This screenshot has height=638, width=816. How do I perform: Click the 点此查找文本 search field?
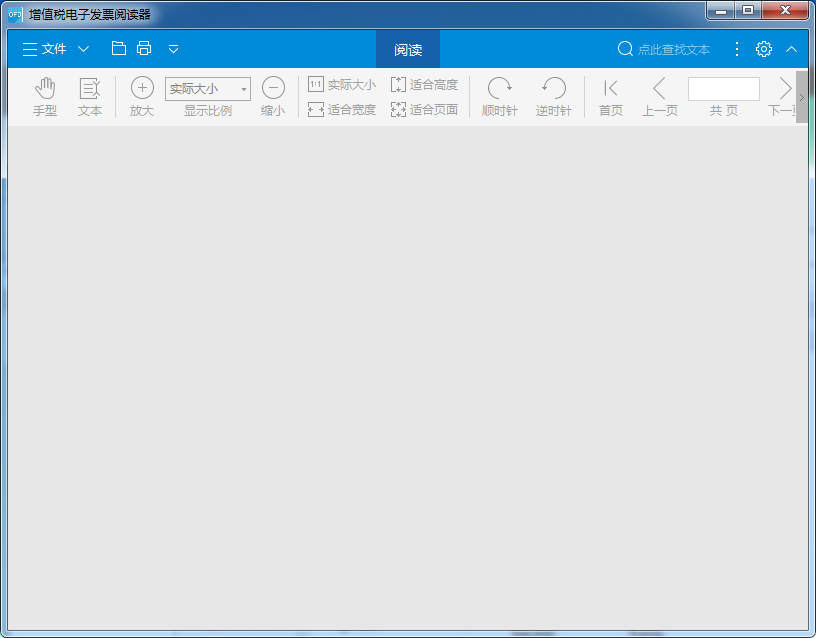click(x=673, y=49)
